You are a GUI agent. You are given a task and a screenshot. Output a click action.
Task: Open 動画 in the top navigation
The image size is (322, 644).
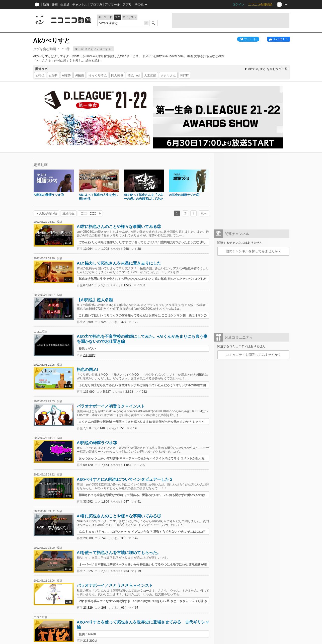click(46, 5)
